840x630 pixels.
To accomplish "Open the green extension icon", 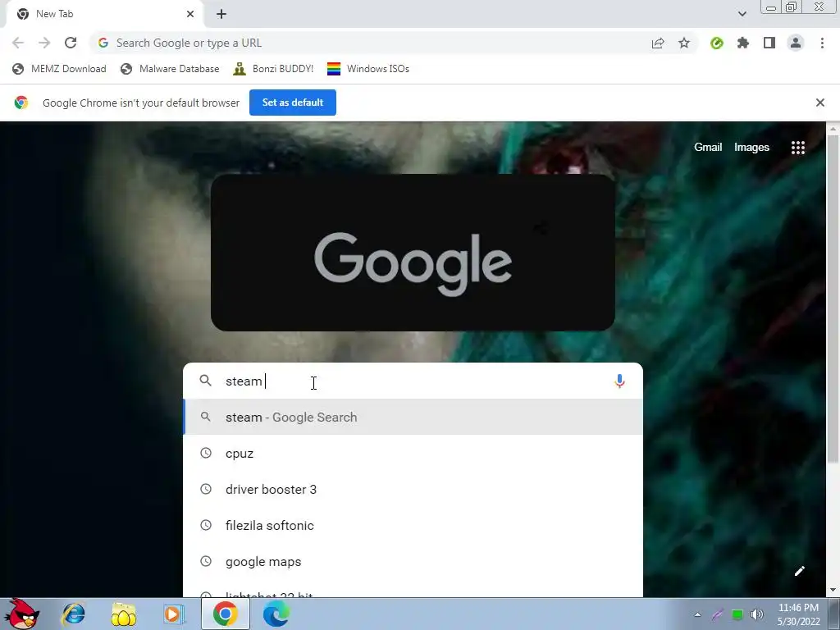I will pyautogui.click(x=717, y=43).
